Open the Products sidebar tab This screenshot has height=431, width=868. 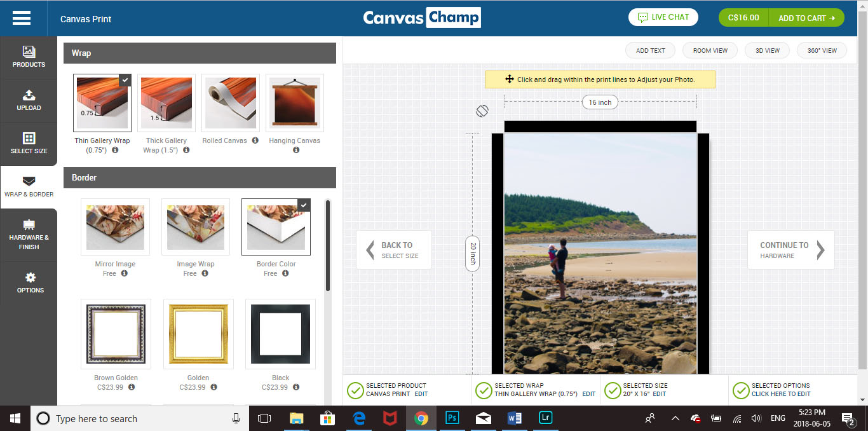pyautogui.click(x=29, y=57)
